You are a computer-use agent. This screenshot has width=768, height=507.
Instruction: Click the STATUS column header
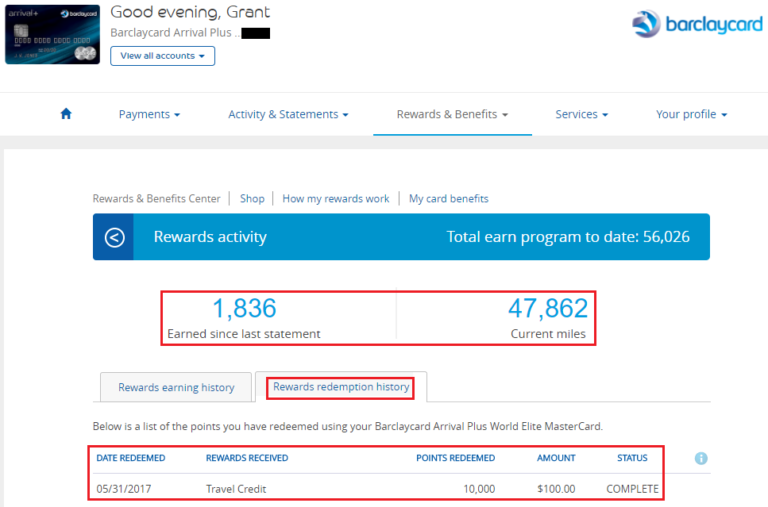632,458
